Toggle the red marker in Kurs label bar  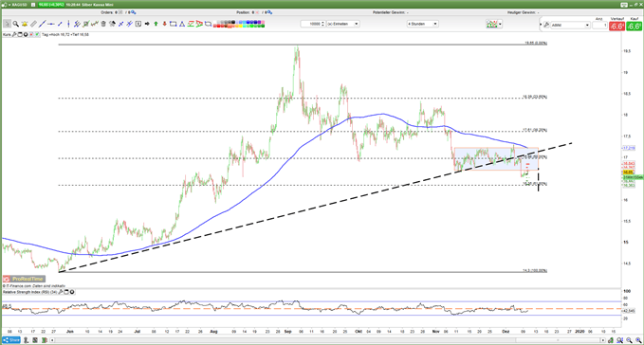click(x=31, y=34)
